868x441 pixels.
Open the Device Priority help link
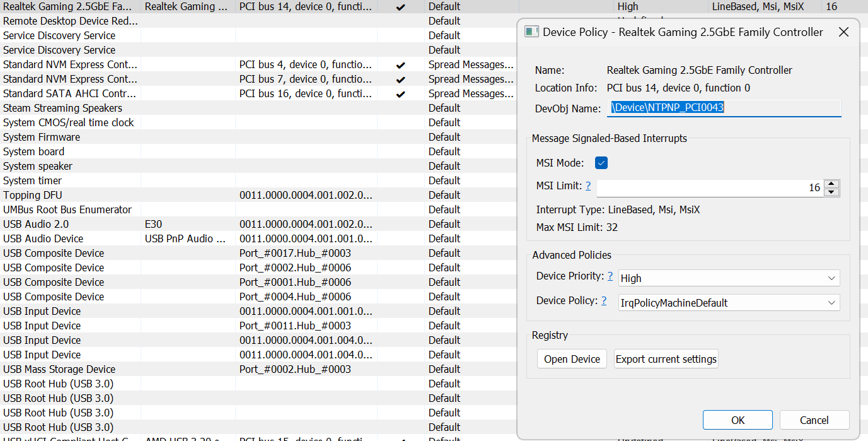[610, 276]
